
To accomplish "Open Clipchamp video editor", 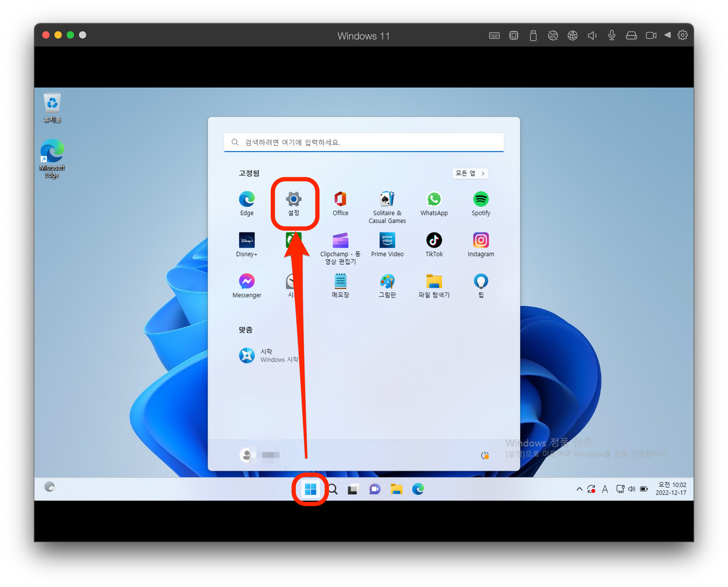I will (340, 249).
